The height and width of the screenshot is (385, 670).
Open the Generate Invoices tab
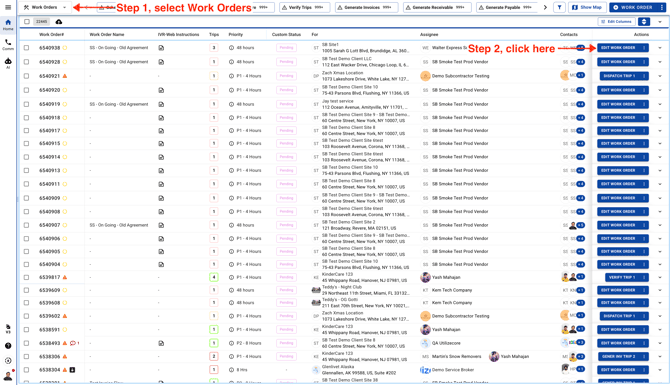click(x=366, y=7)
